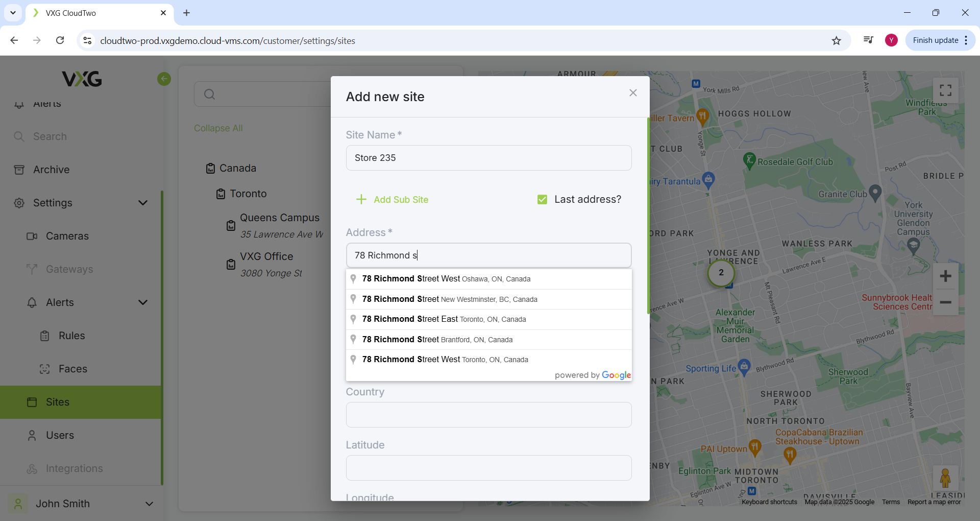Select Queens Campus site in tree
The width and height of the screenshot is (980, 521).
click(279, 218)
